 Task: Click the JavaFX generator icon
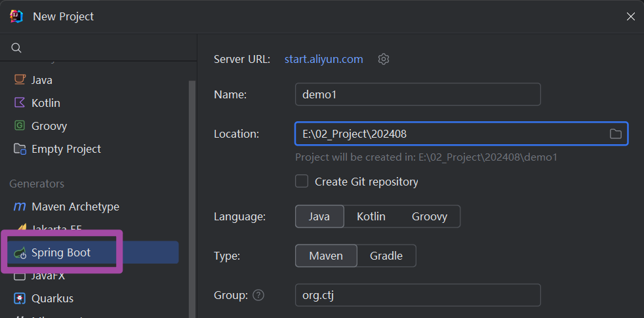[x=20, y=276]
